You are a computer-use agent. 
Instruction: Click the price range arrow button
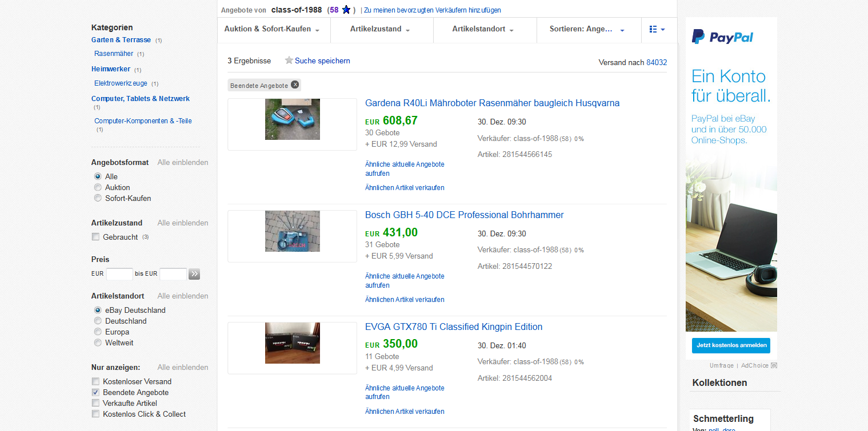pyautogui.click(x=194, y=274)
